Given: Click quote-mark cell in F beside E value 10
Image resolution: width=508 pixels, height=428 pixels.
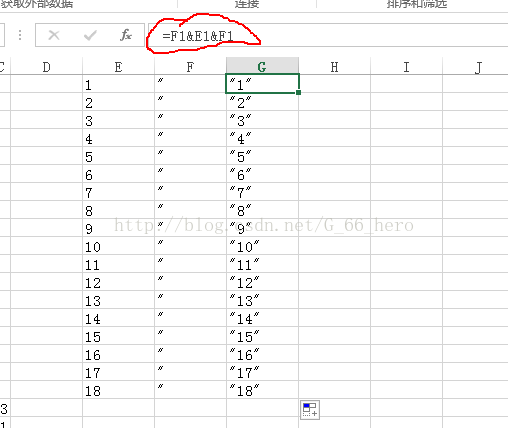Looking at the screenshot, I should click(190, 246).
